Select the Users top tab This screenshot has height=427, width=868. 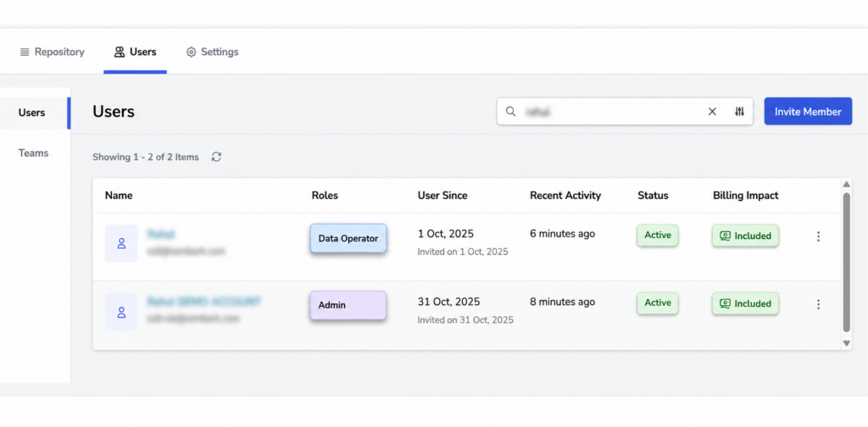tap(135, 52)
